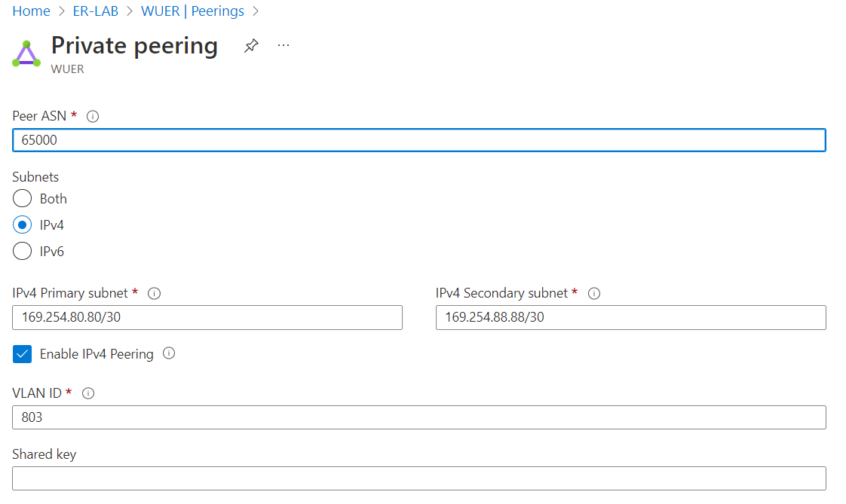This screenshot has width=846, height=504.
Task: Pin the Private peering page
Action: [251, 46]
